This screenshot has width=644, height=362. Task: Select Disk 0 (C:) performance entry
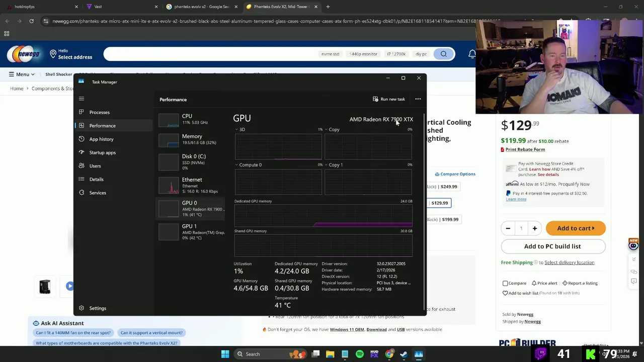click(191, 162)
